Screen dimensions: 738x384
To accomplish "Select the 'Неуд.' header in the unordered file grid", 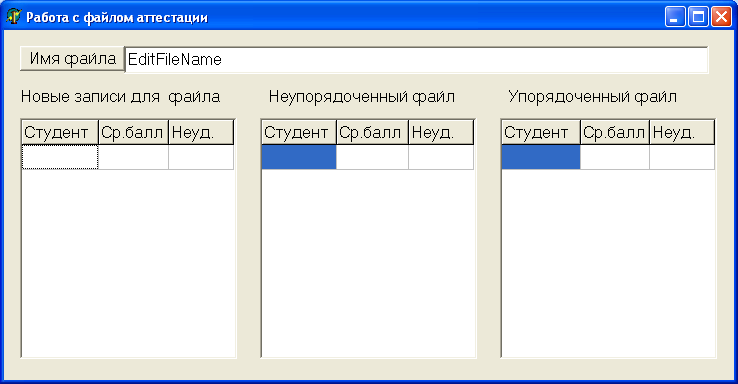I will click(x=441, y=132).
